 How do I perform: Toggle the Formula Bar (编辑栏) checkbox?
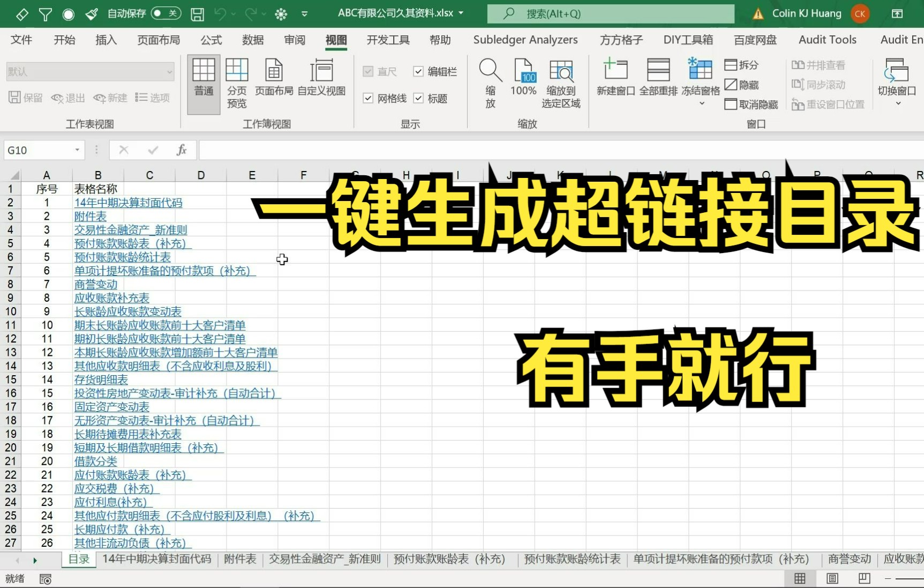click(x=418, y=71)
